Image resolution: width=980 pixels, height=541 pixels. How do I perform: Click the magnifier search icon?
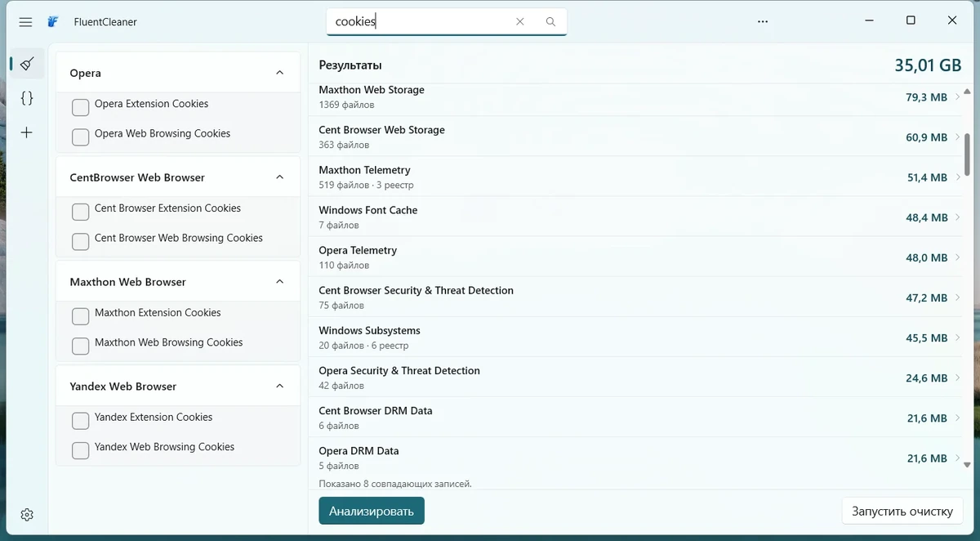[x=550, y=22]
